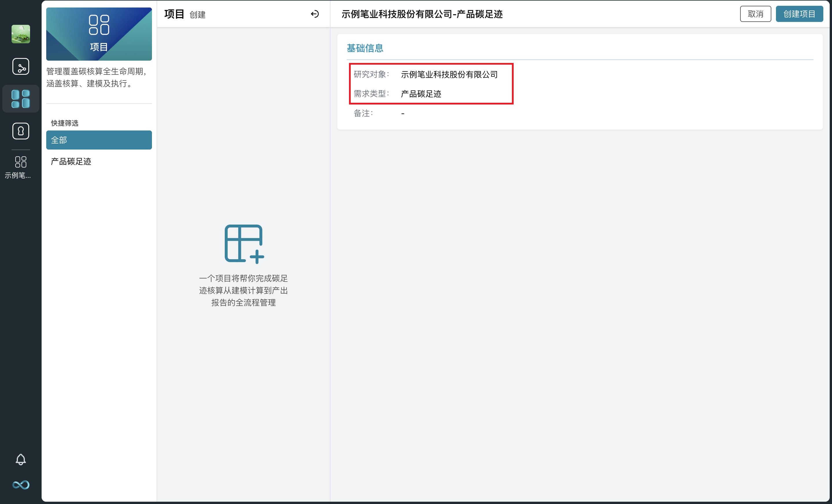Click the 基础信息 section heading
Image resolution: width=832 pixels, height=504 pixels.
click(x=365, y=48)
